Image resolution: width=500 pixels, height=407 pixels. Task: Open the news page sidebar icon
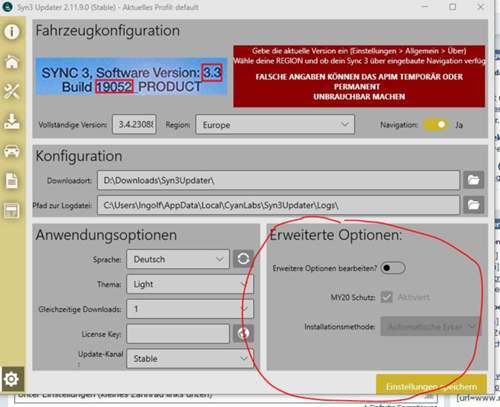pyautogui.click(x=12, y=211)
